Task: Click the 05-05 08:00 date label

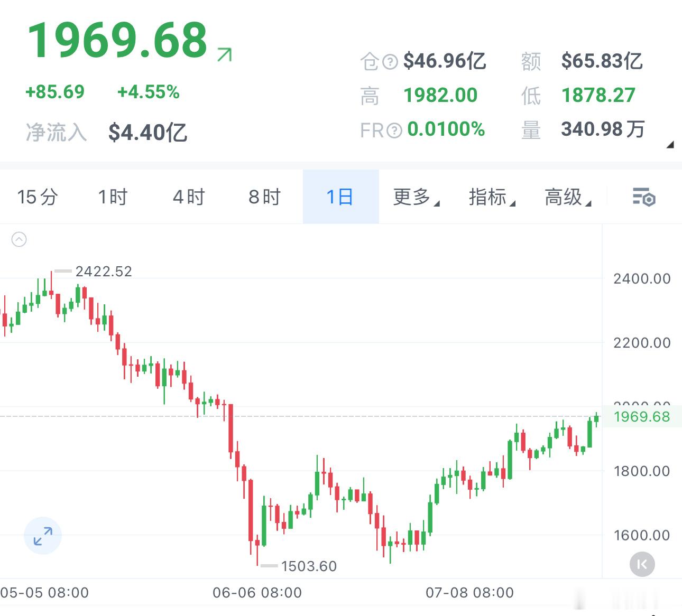Action: [x=44, y=593]
